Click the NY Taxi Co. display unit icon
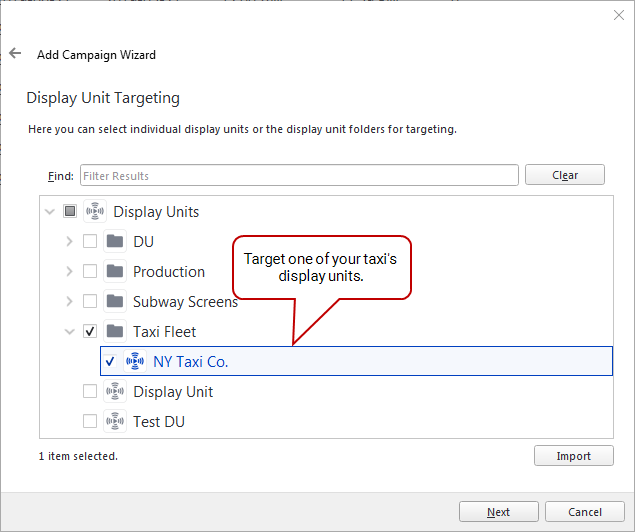This screenshot has height=532, width=635. click(x=135, y=361)
